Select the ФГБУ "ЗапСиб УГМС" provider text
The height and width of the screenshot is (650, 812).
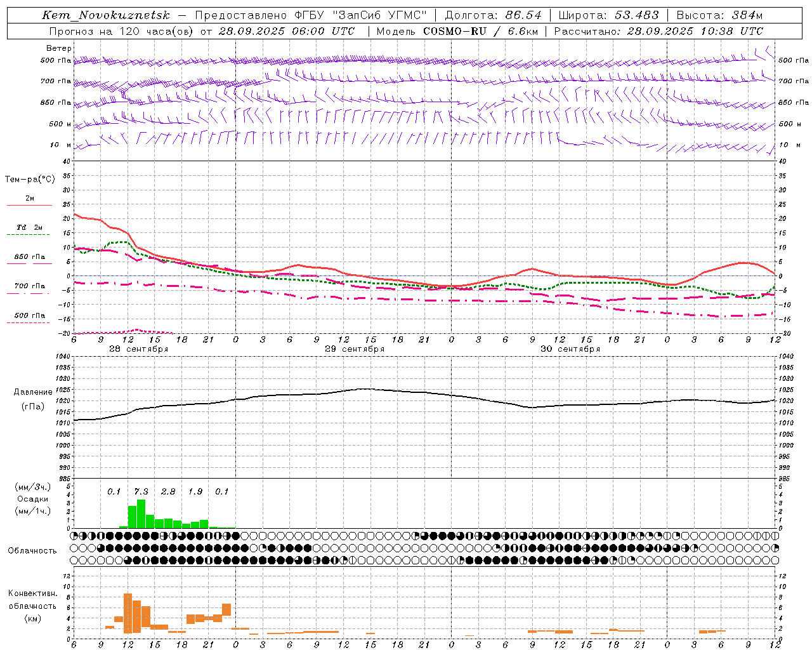point(362,15)
